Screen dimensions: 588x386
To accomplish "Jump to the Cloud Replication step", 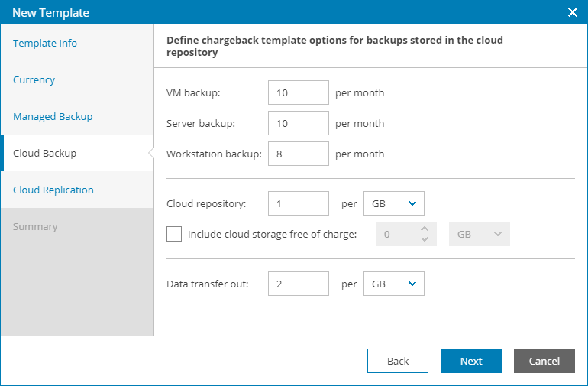I will click(x=53, y=190).
